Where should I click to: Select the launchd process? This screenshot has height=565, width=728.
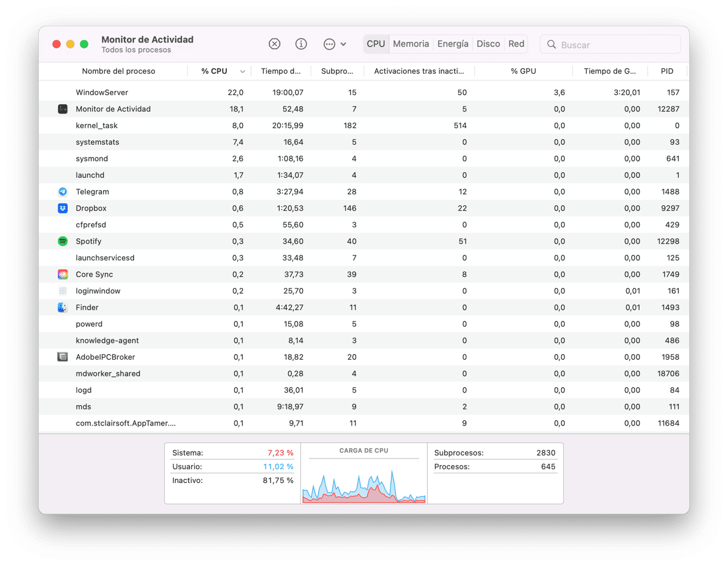(x=90, y=175)
